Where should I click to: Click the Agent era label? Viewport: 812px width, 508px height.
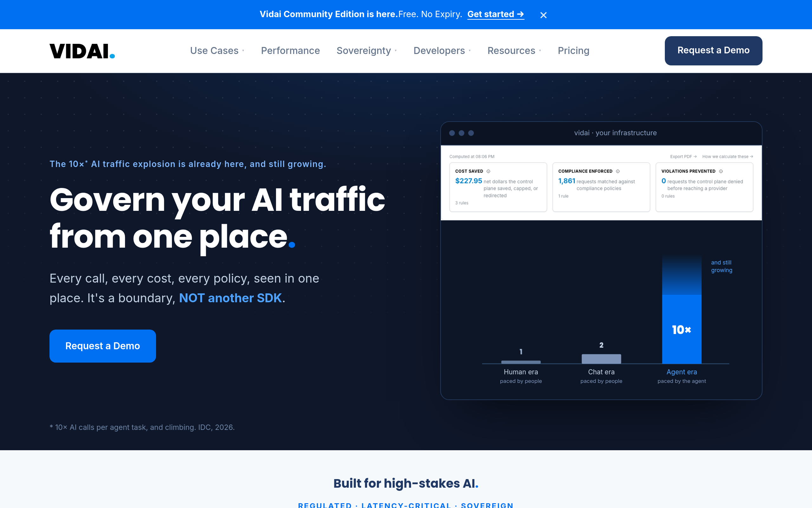click(x=681, y=372)
